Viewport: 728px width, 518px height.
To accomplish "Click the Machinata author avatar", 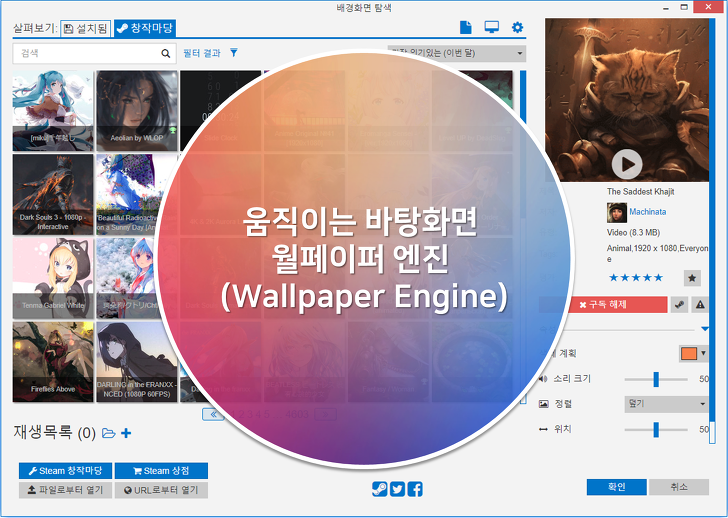I will coord(617,213).
